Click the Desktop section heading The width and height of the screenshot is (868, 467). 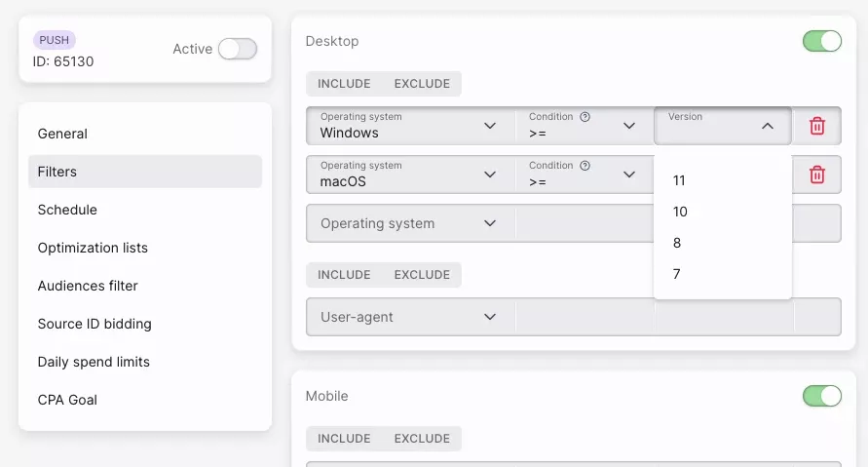pos(332,41)
